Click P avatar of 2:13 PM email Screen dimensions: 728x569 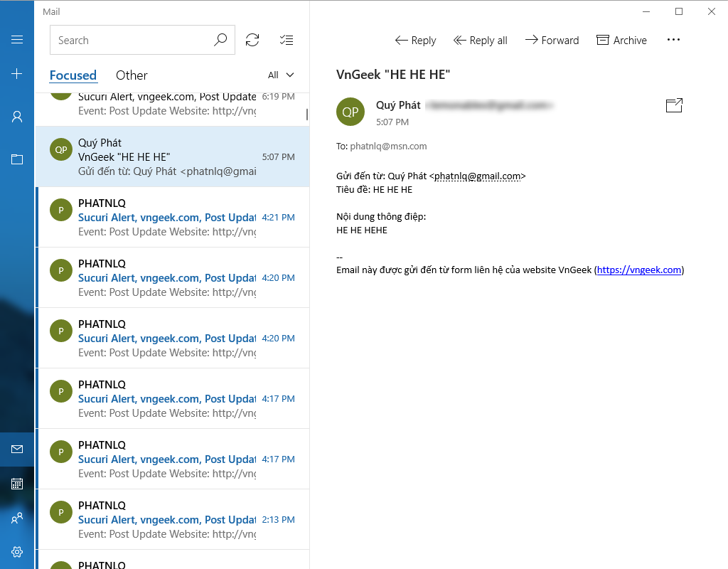[x=61, y=512]
